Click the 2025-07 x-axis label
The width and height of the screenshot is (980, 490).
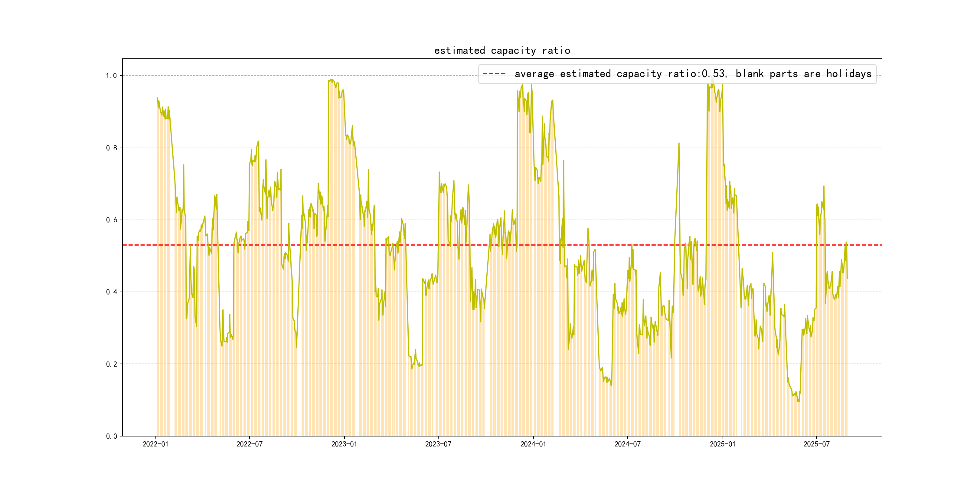pyautogui.click(x=816, y=444)
